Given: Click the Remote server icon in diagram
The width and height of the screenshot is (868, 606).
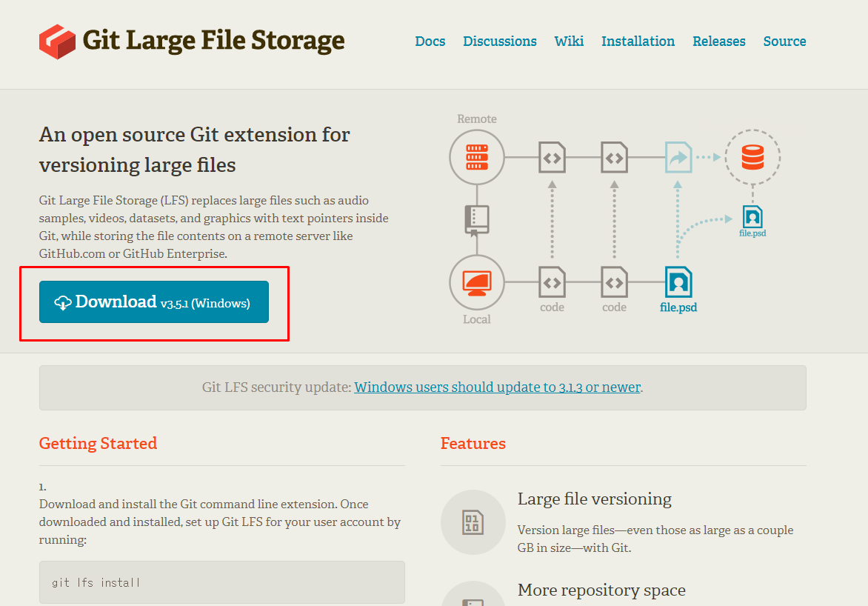Looking at the screenshot, I should 477,157.
